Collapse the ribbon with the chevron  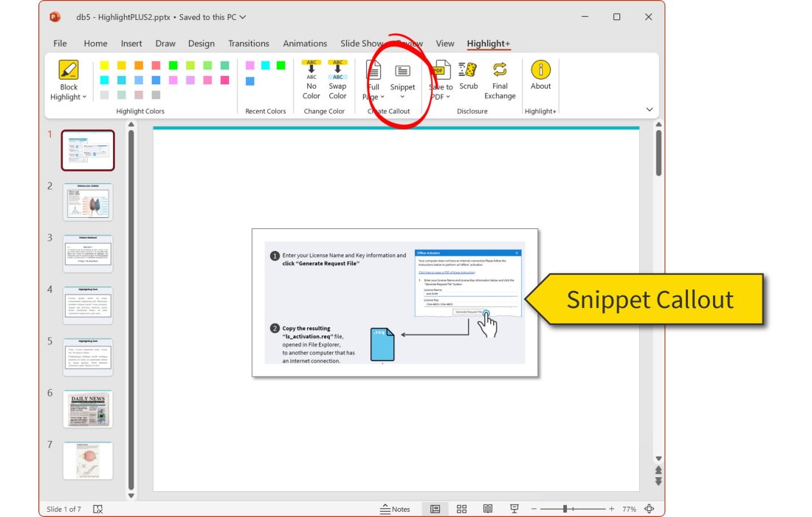click(x=649, y=109)
